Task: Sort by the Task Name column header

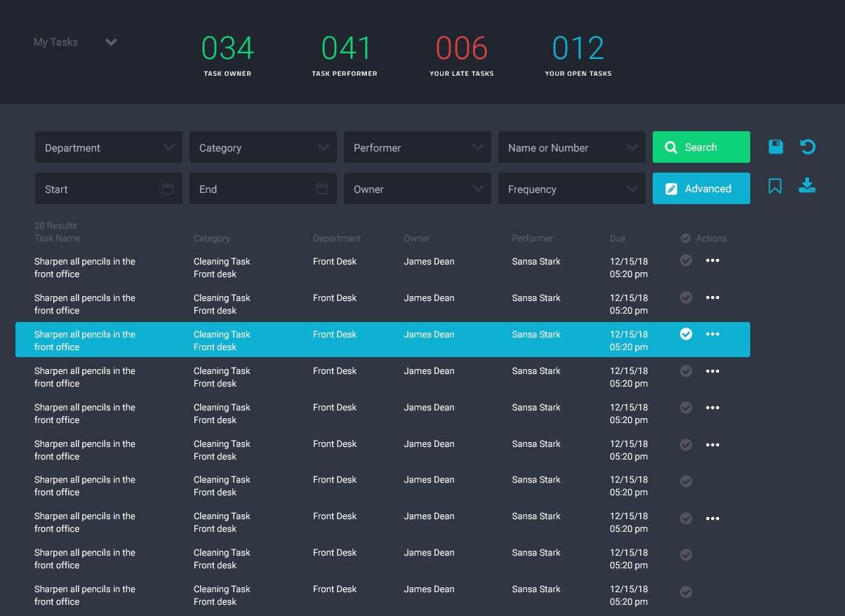Action: point(58,239)
